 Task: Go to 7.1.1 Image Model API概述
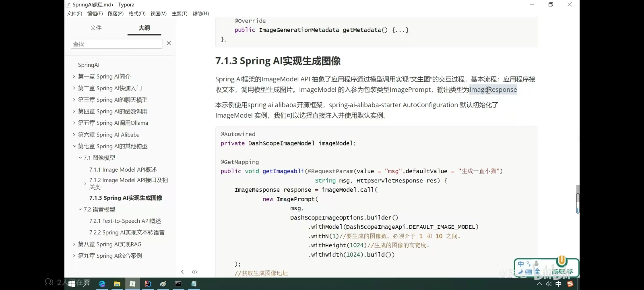(123, 170)
